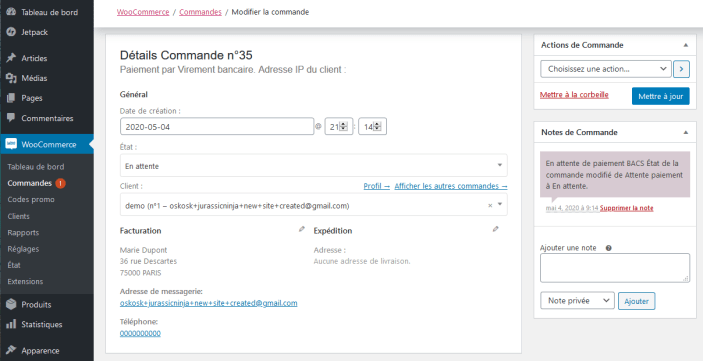Open the Note privée type dropdown
Screen dimensions: 703x361
(577, 300)
